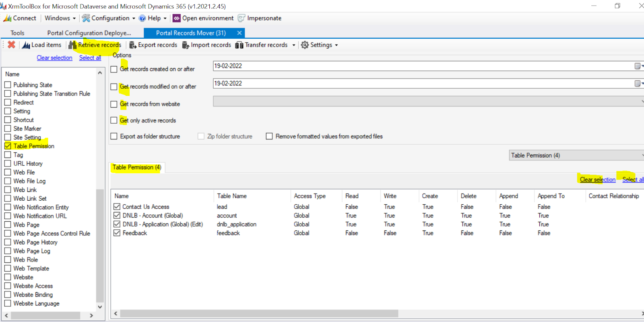Viewport: 644px width, 322px height.
Task: Switch to Portal Configuration Deployer tab
Action: tap(89, 33)
